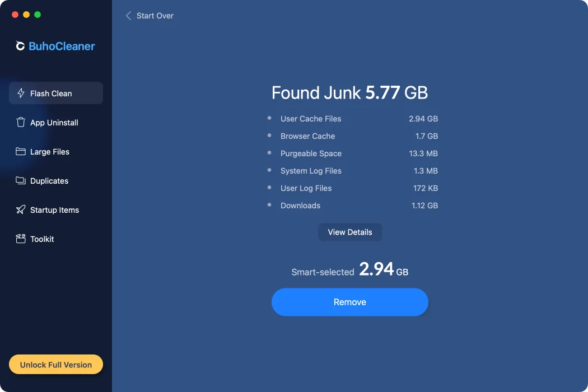This screenshot has height=392, width=588.
Task: Click the 1.7 GB Browser Cache size
Action: [427, 136]
